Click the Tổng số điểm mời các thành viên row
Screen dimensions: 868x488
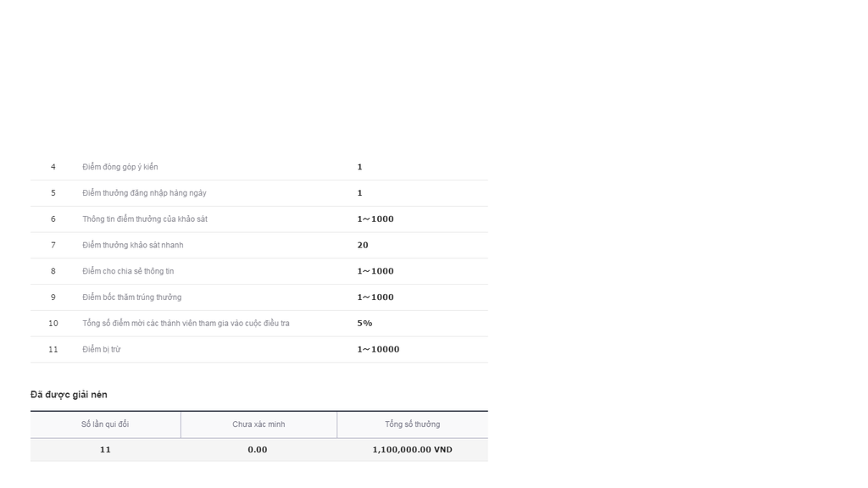pos(259,323)
